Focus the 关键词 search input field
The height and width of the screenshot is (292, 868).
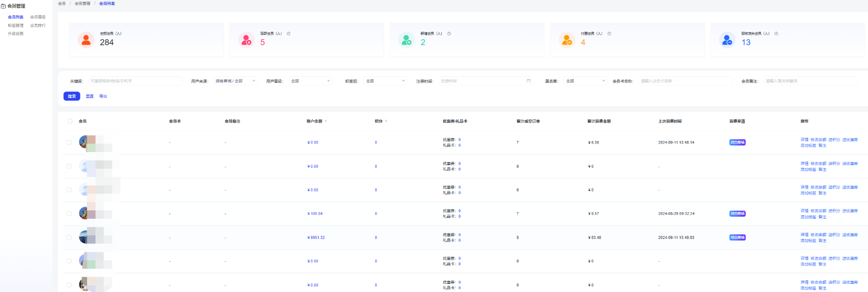(135, 81)
